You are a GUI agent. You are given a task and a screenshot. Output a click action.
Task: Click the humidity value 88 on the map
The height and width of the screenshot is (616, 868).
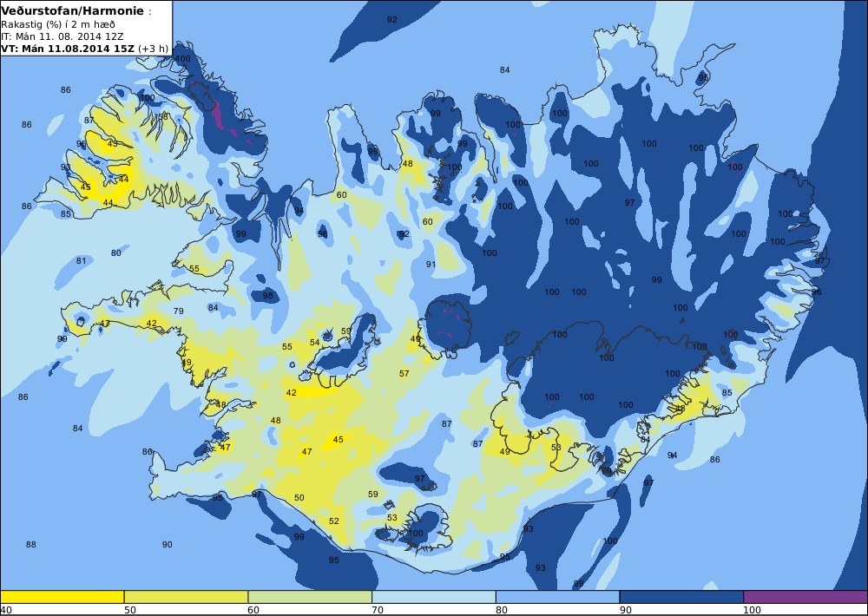pyautogui.click(x=31, y=545)
